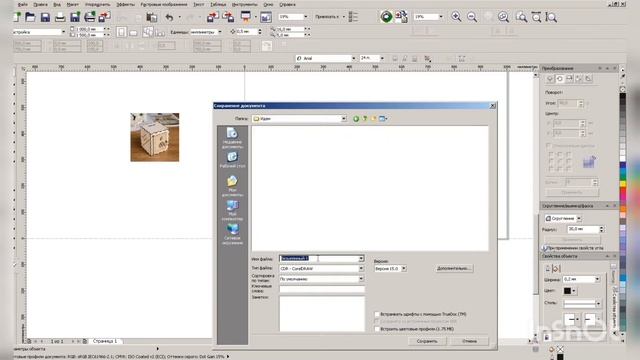Click the 'Дополнительно...' button
The height and width of the screenshot is (360, 640).
(454, 269)
